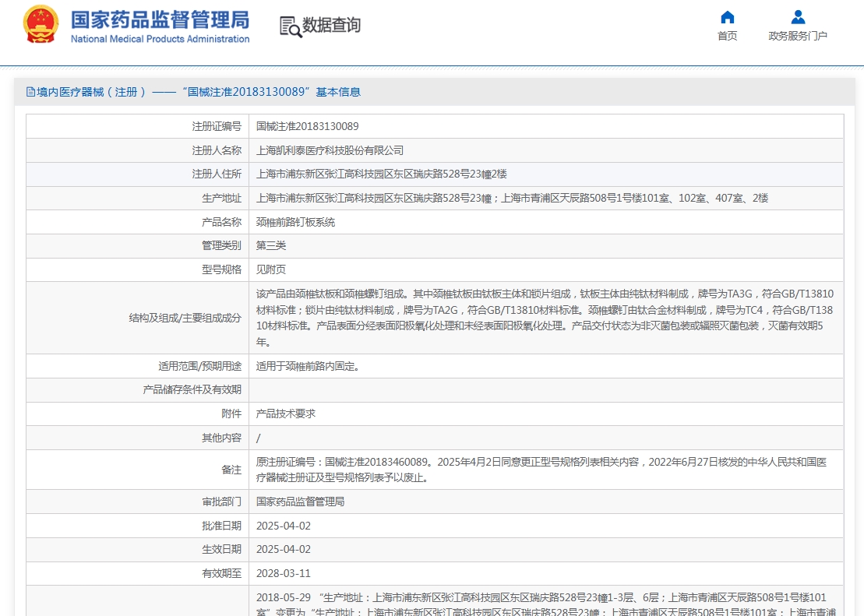Select the 适用范围/预期用途 label
864x616 pixels.
pos(200,366)
